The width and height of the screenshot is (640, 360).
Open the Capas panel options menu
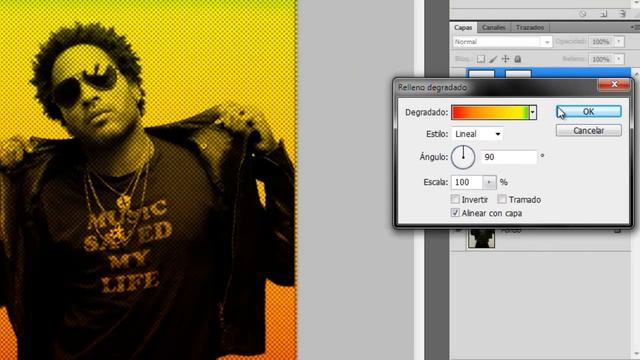pyautogui.click(x=635, y=27)
